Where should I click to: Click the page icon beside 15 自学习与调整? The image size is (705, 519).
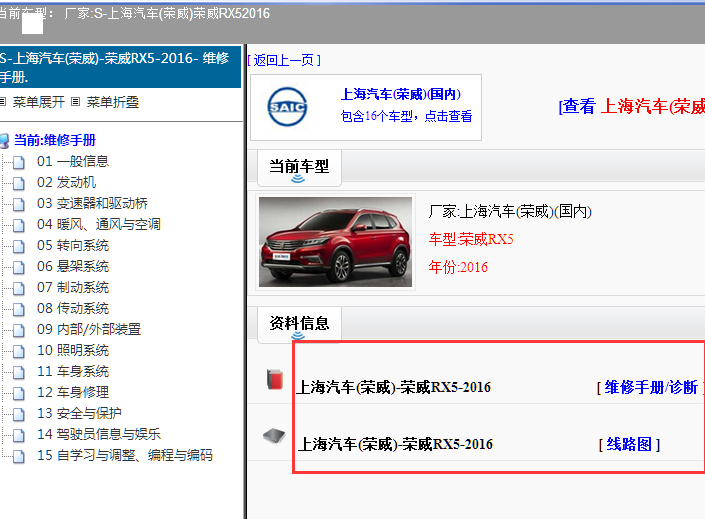pos(19,456)
